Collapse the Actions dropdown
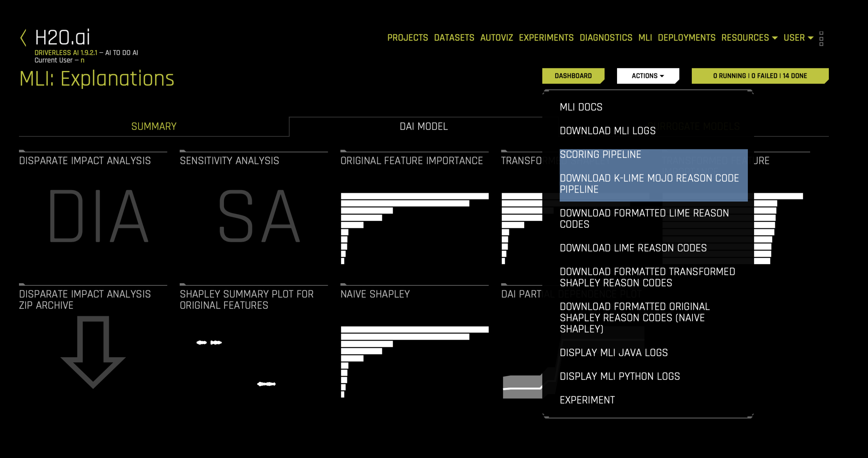 click(x=647, y=76)
